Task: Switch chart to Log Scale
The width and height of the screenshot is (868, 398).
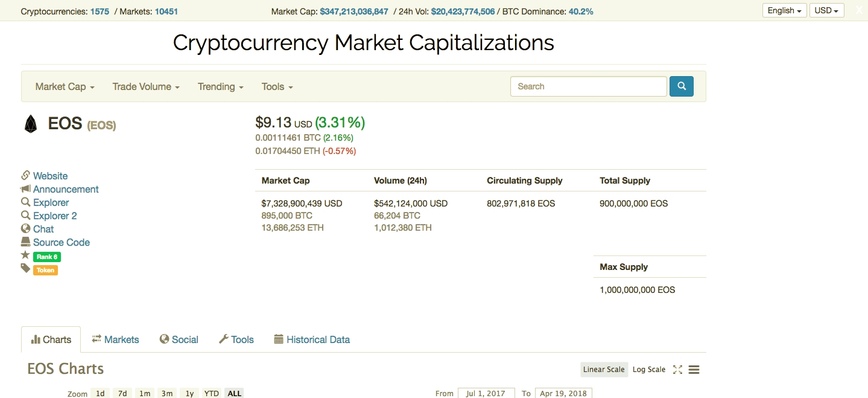Action: pyautogui.click(x=649, y=370)
